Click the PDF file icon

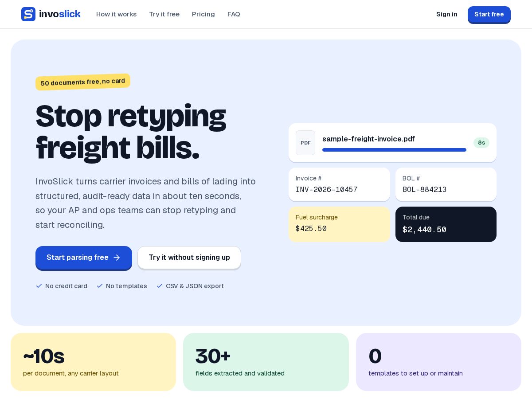point(305,143)
